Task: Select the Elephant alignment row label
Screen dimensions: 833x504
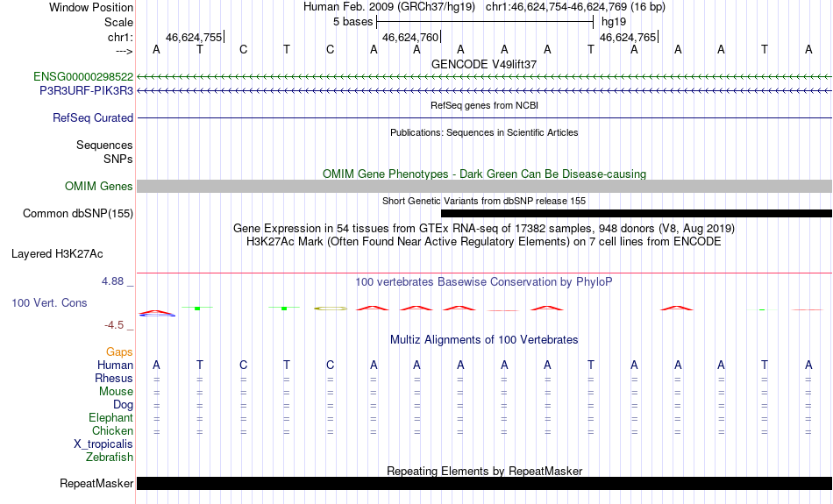Action: [110, 418]
